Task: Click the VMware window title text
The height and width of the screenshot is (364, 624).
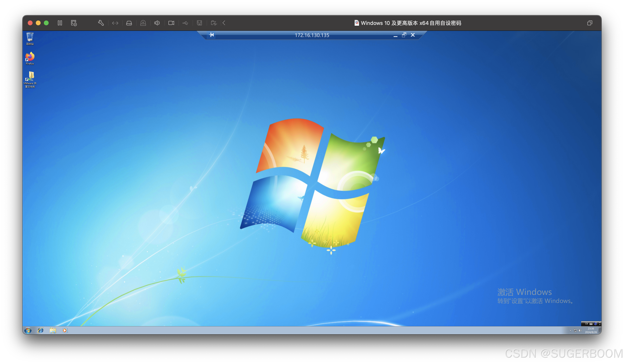Action: (411, 23)
